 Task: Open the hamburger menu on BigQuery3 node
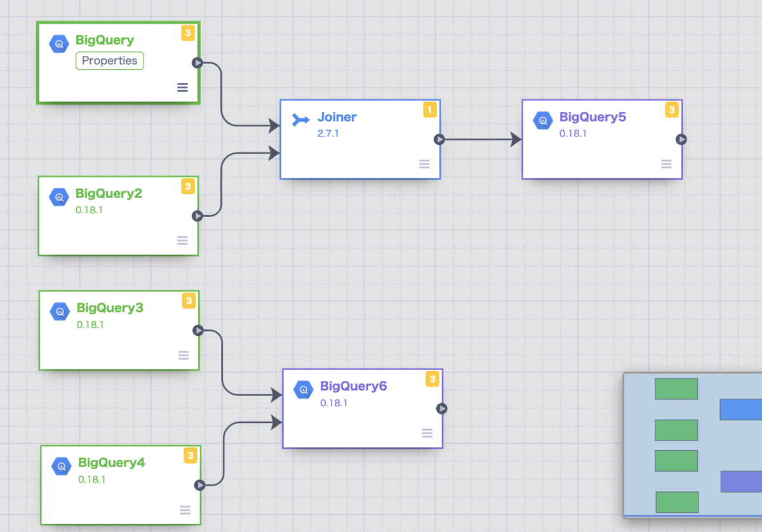tap(184, 355)
